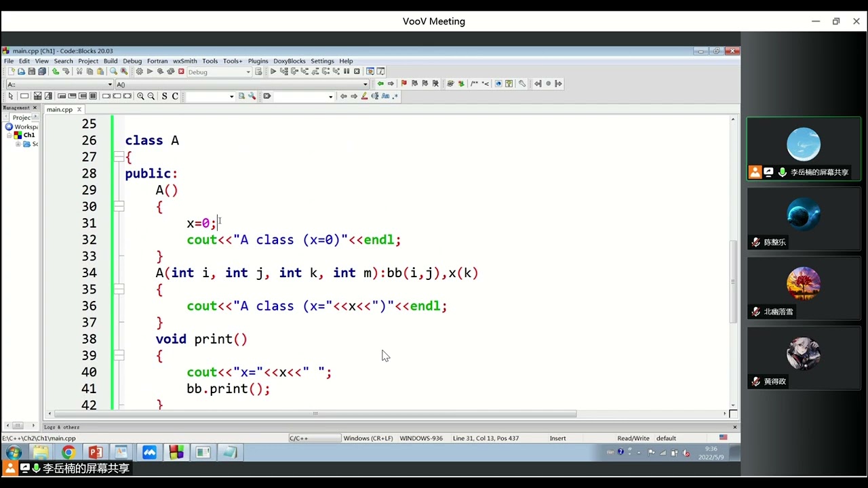This screenshot has width=868, height=488.
Task: Open the DoxyBlocks menu
Action: (290, 61)
